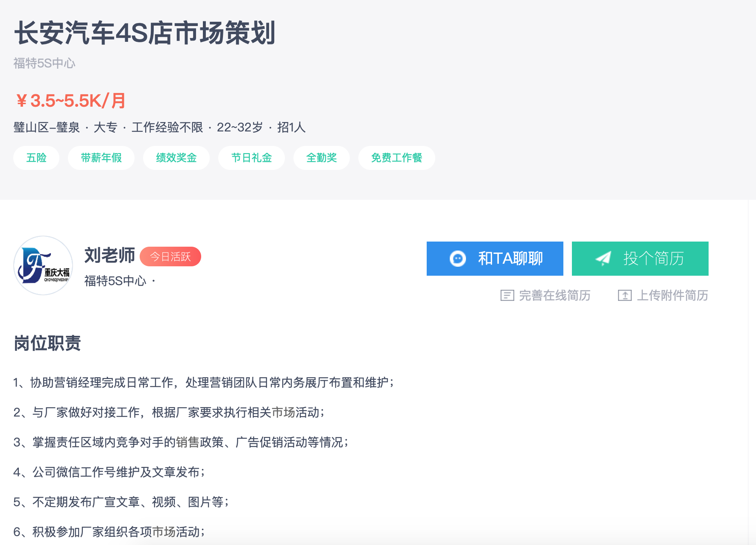Click duty line 3 about 竞争对手的销售政策

pyautogui.click(x=181, y=442)
